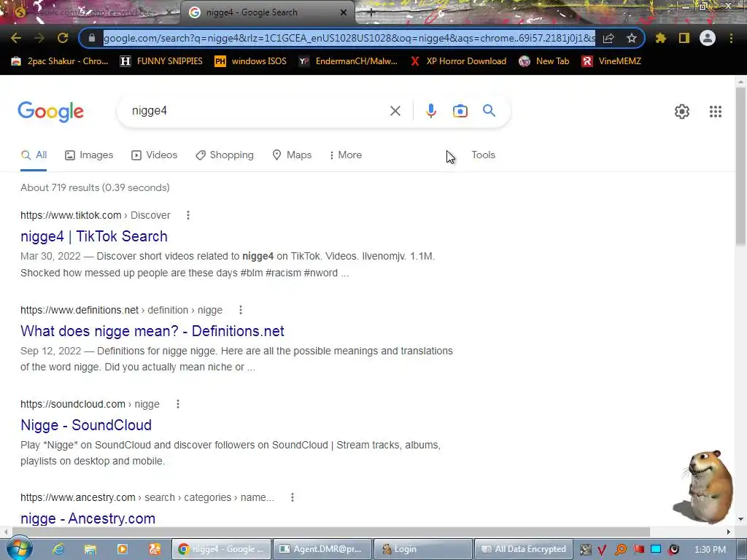The height and width of the screenshot is (560, 747).
Task: Open a new tab with plus button
Action: click(371, 13)
